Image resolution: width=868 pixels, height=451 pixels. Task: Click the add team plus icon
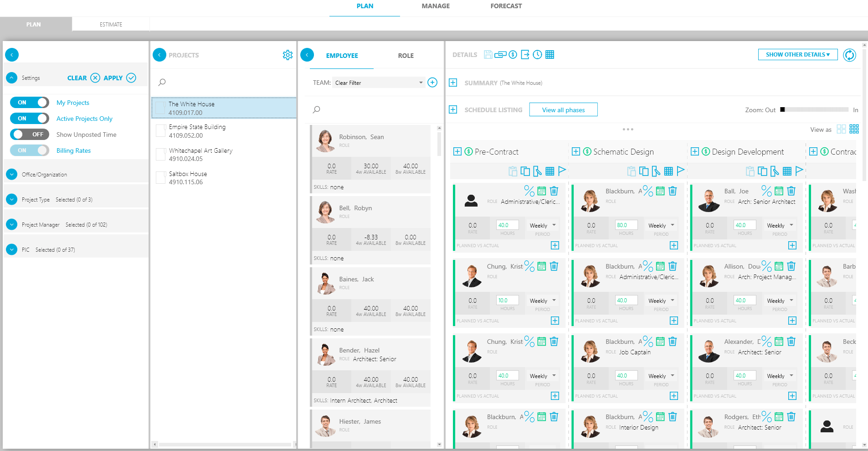(433, 83)
